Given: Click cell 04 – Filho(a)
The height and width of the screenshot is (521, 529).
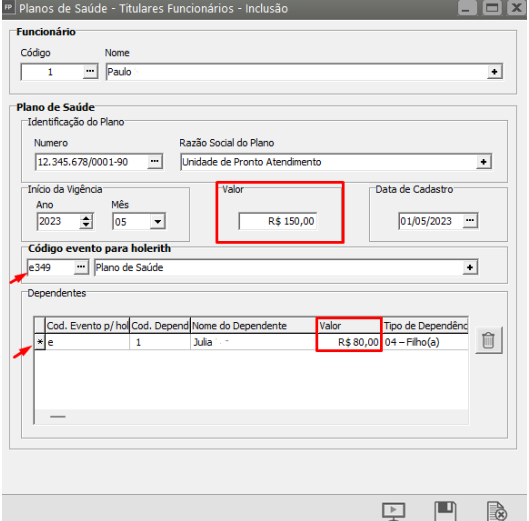Looking at the screenshot, I should [x=425, y=342].
